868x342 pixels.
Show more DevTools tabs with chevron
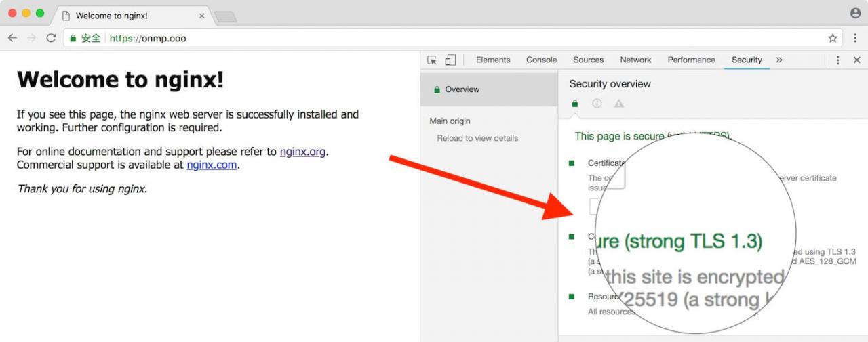click(x=779, y=60)
